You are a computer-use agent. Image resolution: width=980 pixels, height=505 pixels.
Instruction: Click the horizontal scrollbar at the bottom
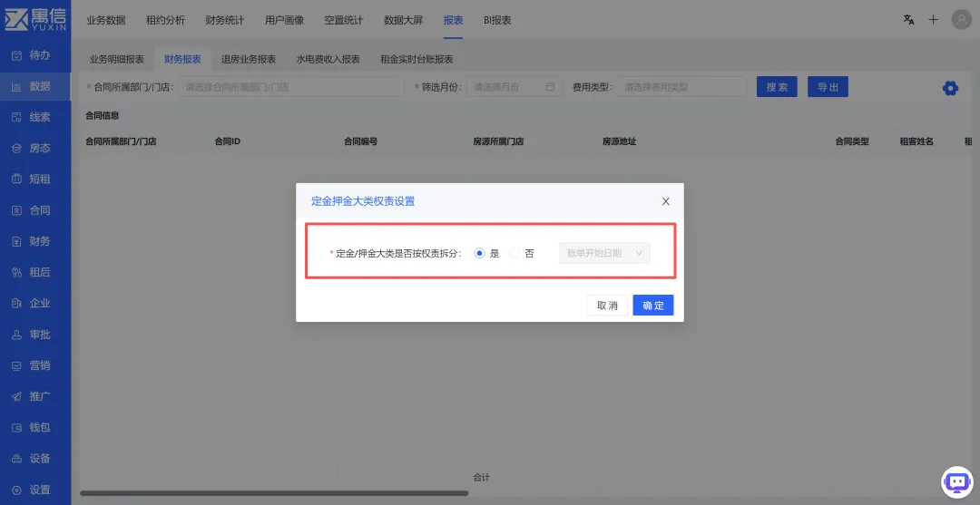pyautogui.click(x=274, y=493)
